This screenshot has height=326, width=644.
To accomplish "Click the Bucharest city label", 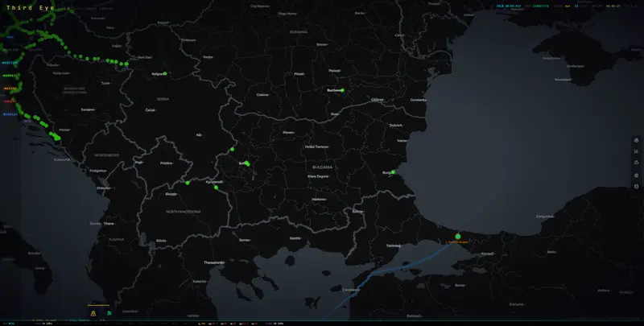I will click(x=335, y=90).
